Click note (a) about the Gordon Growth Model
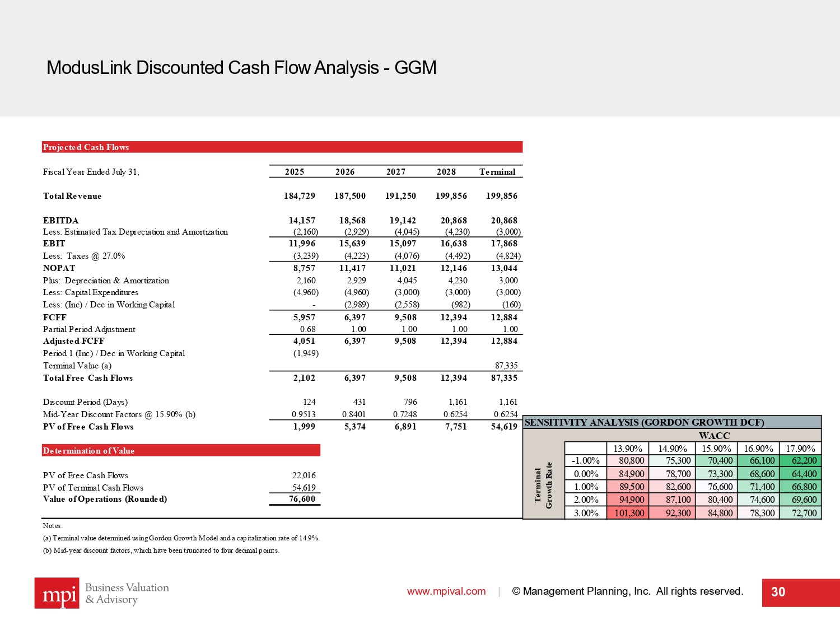 tap(181, 538)
